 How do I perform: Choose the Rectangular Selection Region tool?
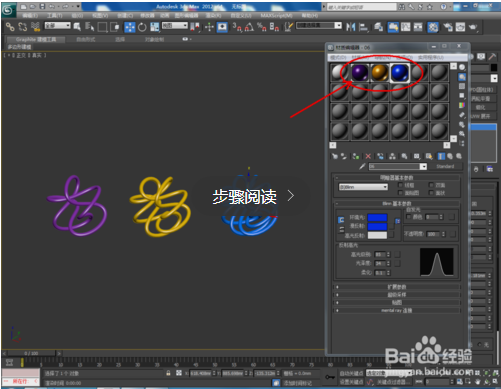(102, 27)
